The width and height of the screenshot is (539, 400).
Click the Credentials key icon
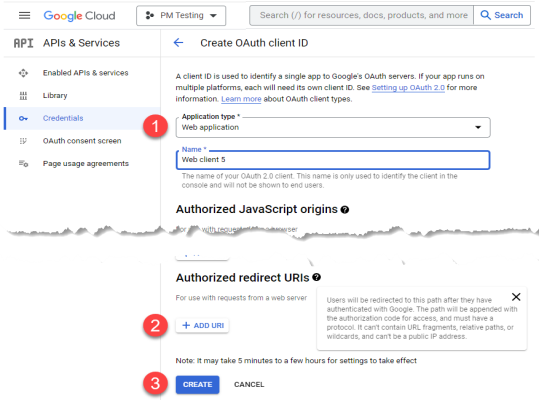23,118
